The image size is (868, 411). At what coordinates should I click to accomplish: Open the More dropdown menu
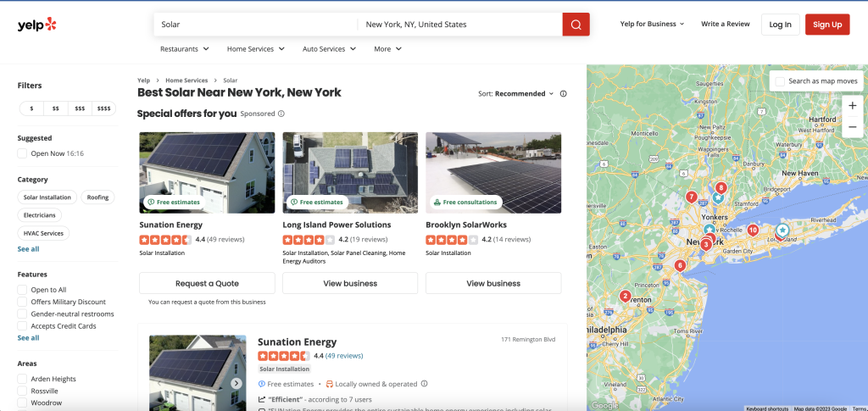pos(388,48)
